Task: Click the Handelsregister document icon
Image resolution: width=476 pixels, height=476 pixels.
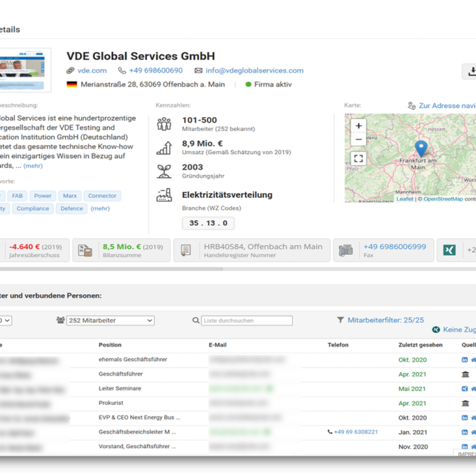Action: pos(185,250)
